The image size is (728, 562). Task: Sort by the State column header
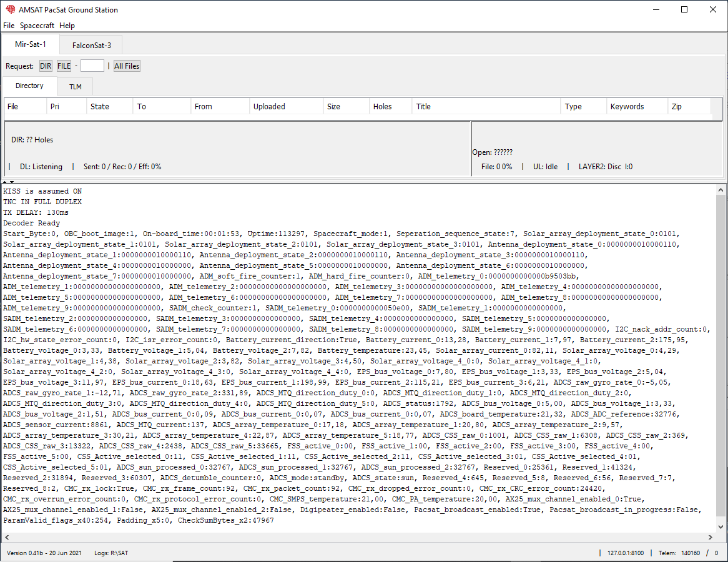pos(109,106)
